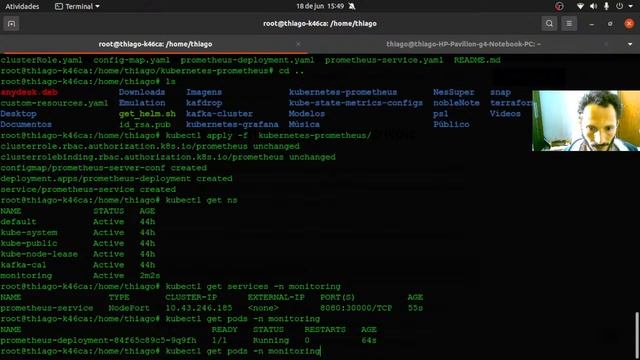Click the monitoring namespace row
The height and width of the screenshot is (360, 640).
point(80,276)
